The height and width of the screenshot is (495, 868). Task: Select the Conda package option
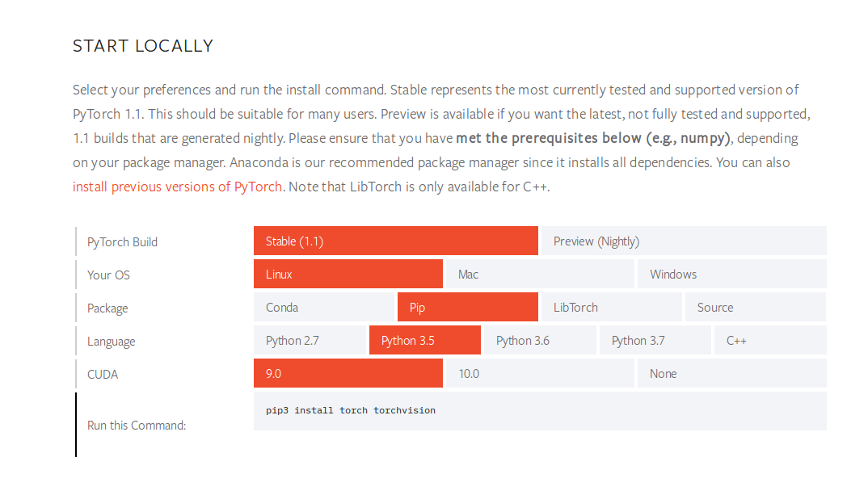tap(324, 307)
